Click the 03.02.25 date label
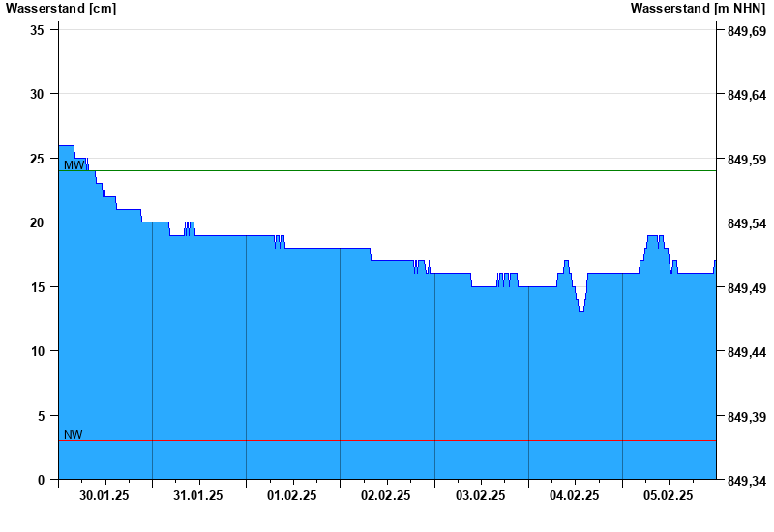The image size is (774, 532). 480,495
